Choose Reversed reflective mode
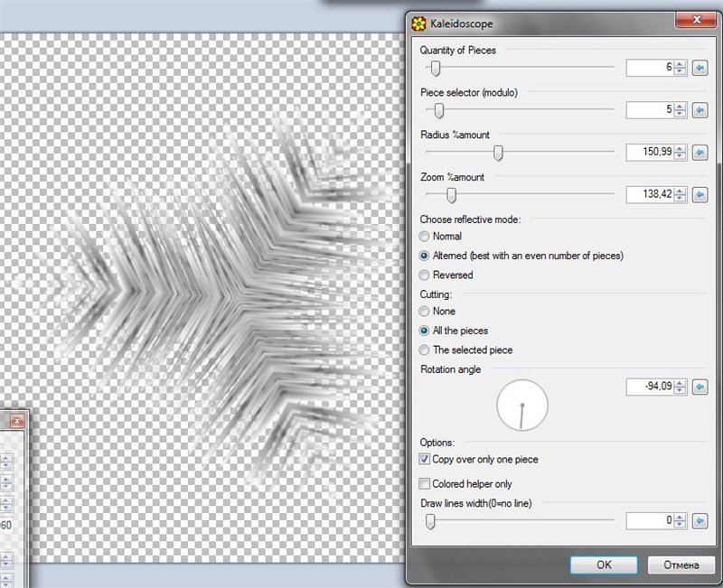The height and width of the screenshot is (588, 723). [x=424, y=275]
